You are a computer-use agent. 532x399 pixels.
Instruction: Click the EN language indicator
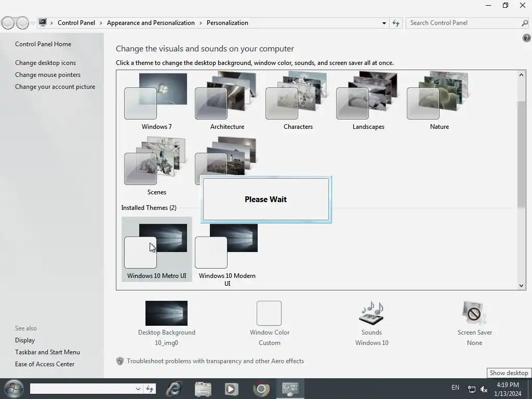click(x=455, y=388)
